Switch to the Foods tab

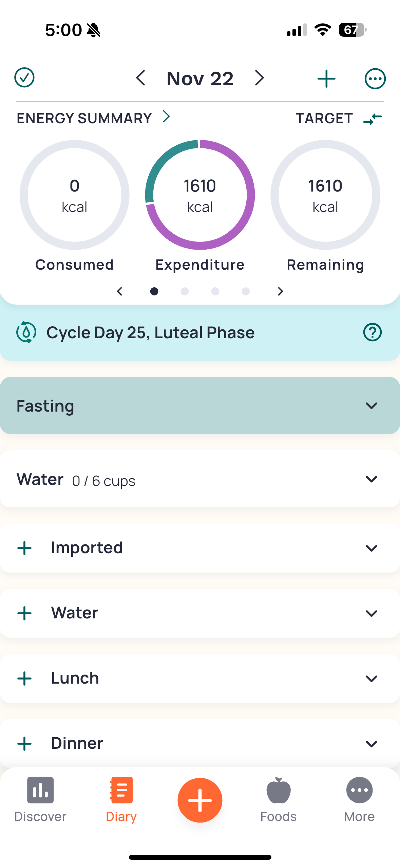click(279, 800)
